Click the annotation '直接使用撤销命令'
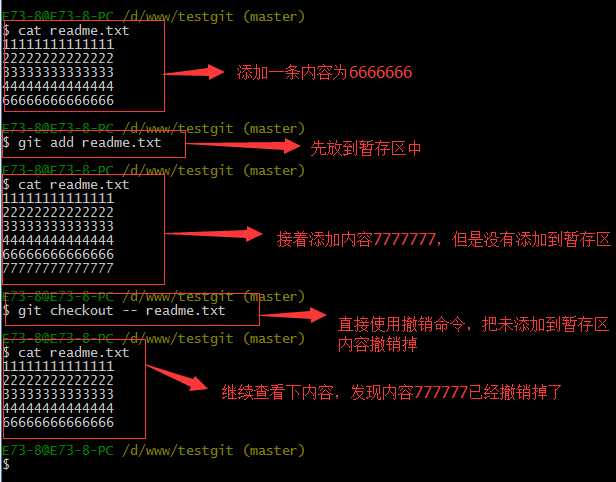 tap(402, 324)
